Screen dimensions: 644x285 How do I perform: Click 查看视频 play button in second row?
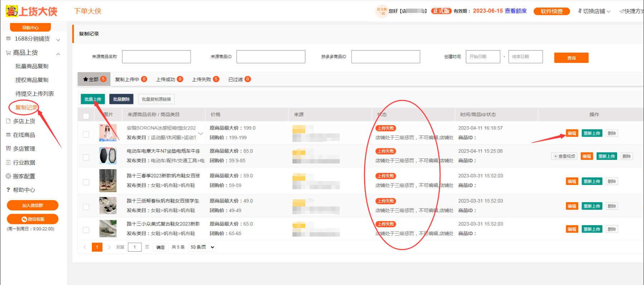[564, 156]
